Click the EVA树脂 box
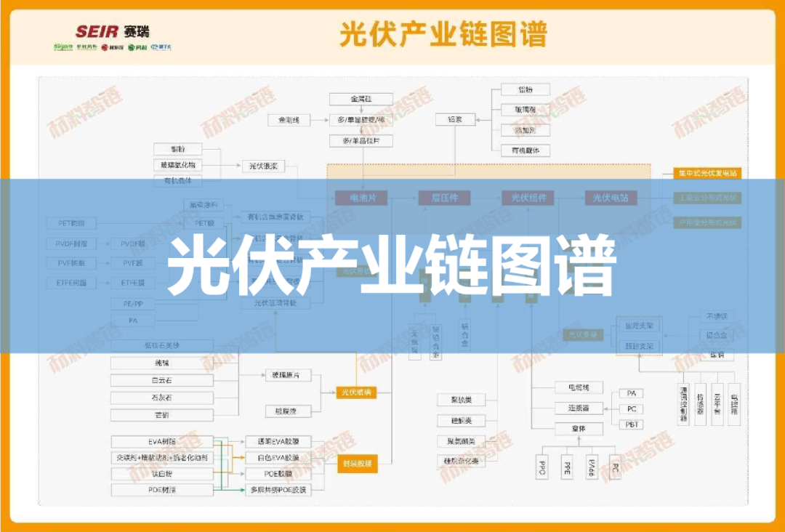Screen dimensions: 785x532 pyautogui.click(x=161, y=441)
